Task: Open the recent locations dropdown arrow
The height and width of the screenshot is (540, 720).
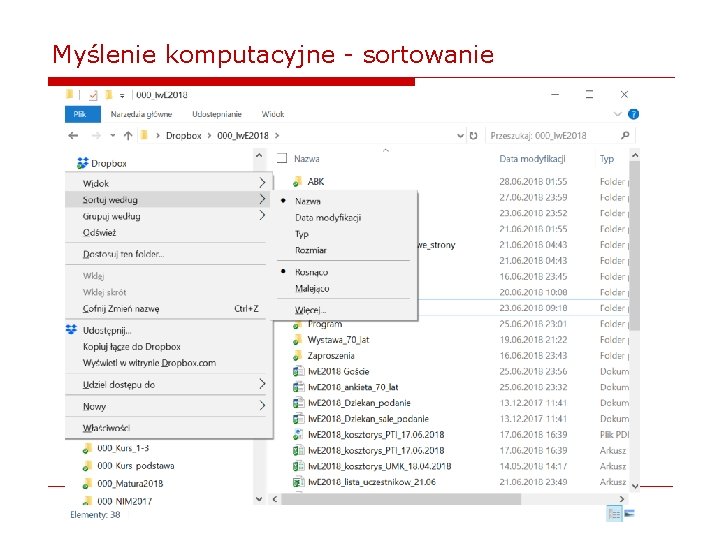Action: click(x=112, y=135)
